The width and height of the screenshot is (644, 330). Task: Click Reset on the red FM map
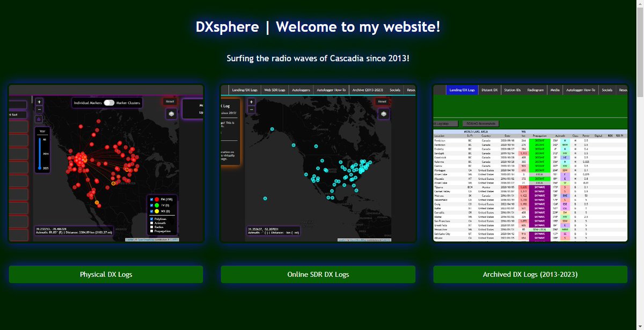click(x=170, y=101)
